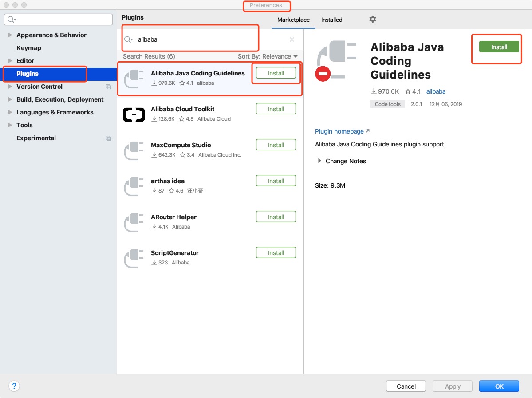This screenshot has height=398, width=532.
Task: Click the Size: 9.3M text
Action: (330, 185)
